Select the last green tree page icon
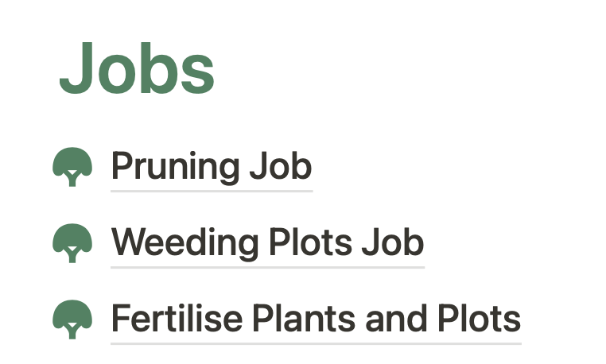606x364 pixels. click(72, 319)
